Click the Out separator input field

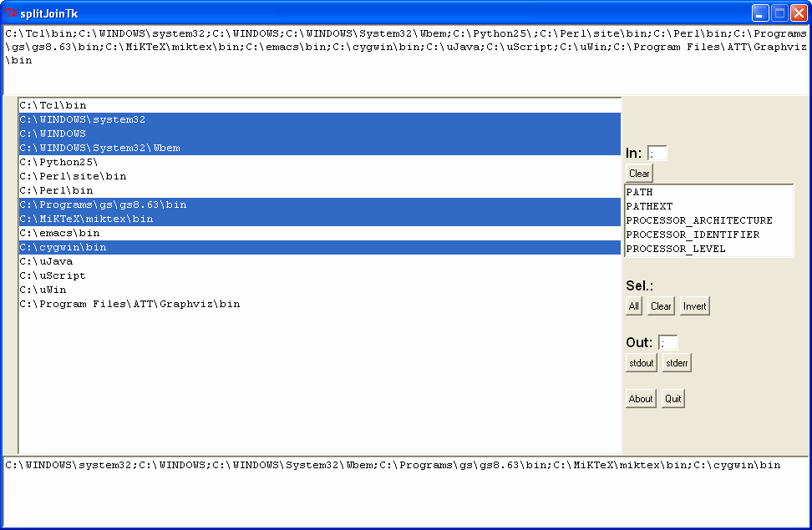pyautogui.click(x=667, y=343)
